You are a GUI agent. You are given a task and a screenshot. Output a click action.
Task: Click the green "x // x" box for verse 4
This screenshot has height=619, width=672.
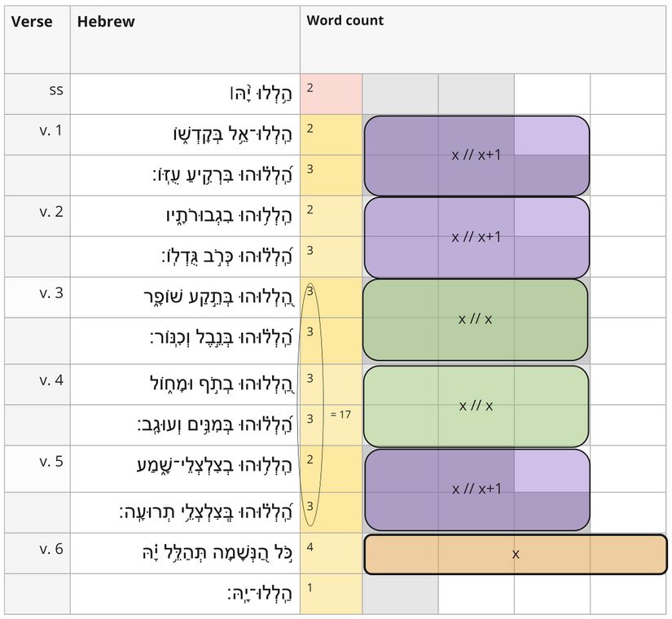476,405
